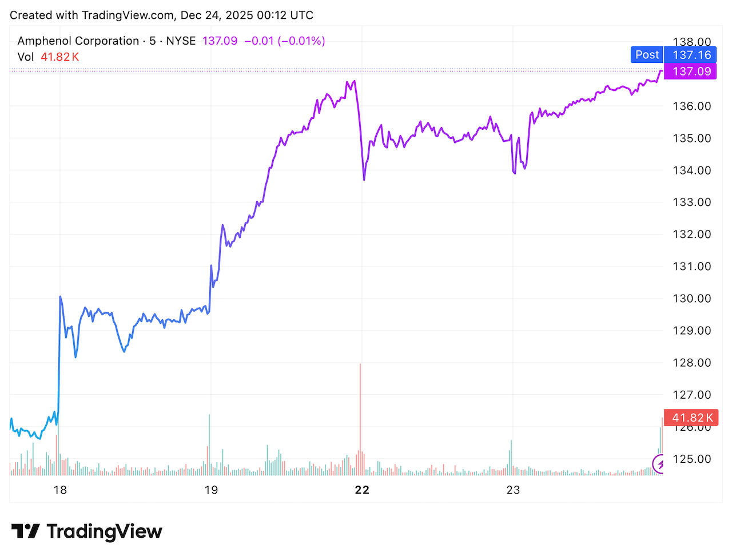Click the Vol indicator legend label
732x560 pixels.
[26, 57]
